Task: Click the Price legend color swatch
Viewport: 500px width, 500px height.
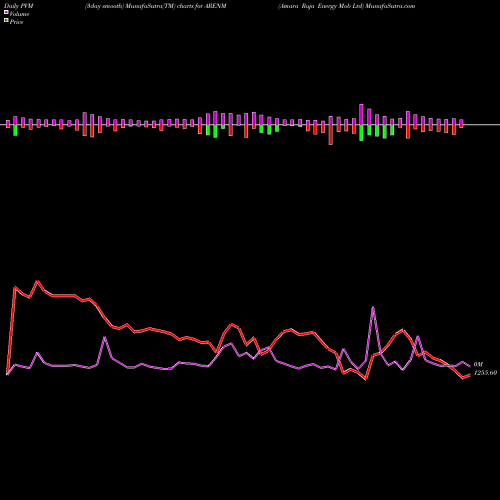Action: point(6,20)
